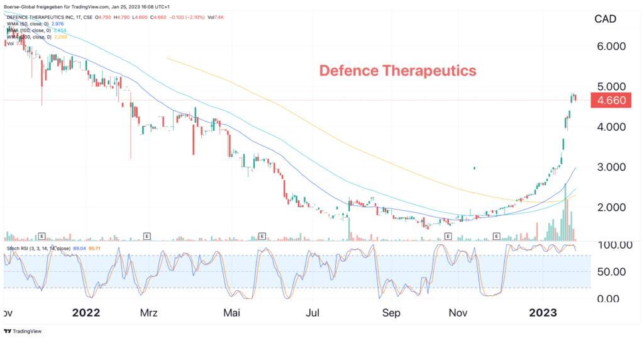Viewport: 644px width, 338px height.
Task: Click the red 4.660 last price label
Action: click(611, 100)
